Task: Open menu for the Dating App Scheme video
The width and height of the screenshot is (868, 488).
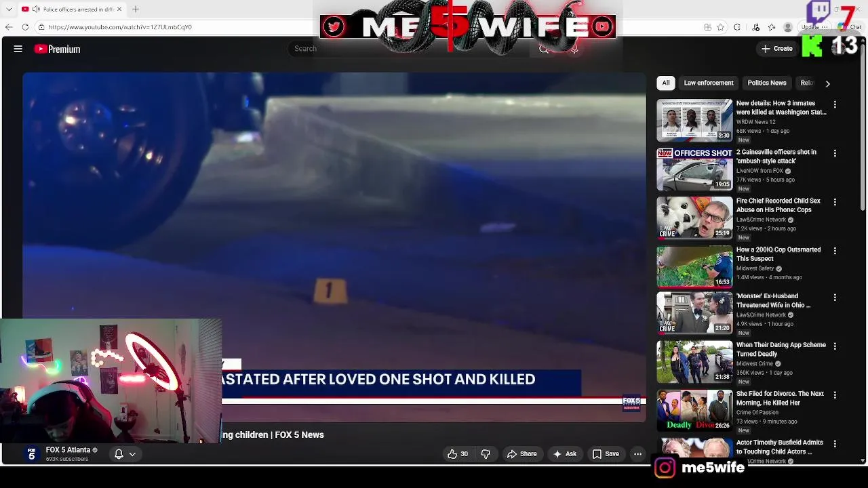Action: click(835, 346)
